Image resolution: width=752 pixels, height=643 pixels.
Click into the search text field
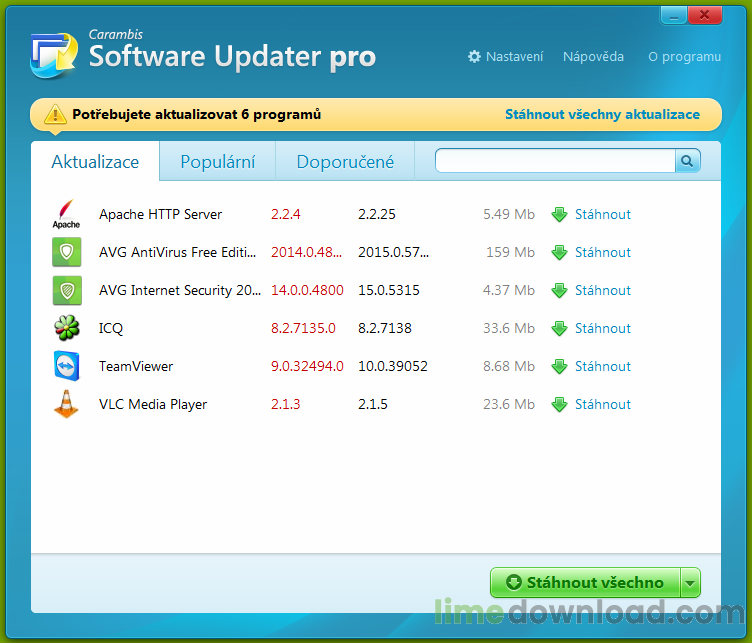(555, 160)
